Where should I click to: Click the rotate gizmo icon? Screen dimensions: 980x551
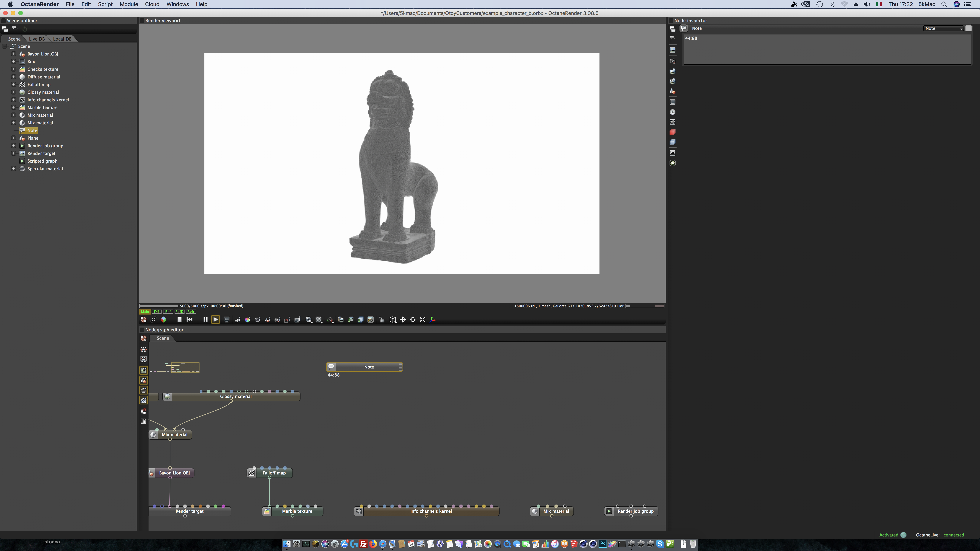pos(412,320)
